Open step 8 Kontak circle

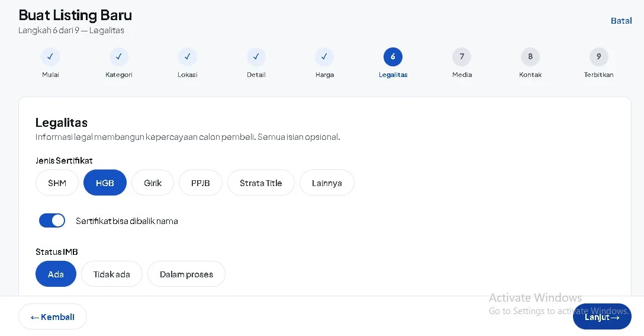[x=530, y=57]
